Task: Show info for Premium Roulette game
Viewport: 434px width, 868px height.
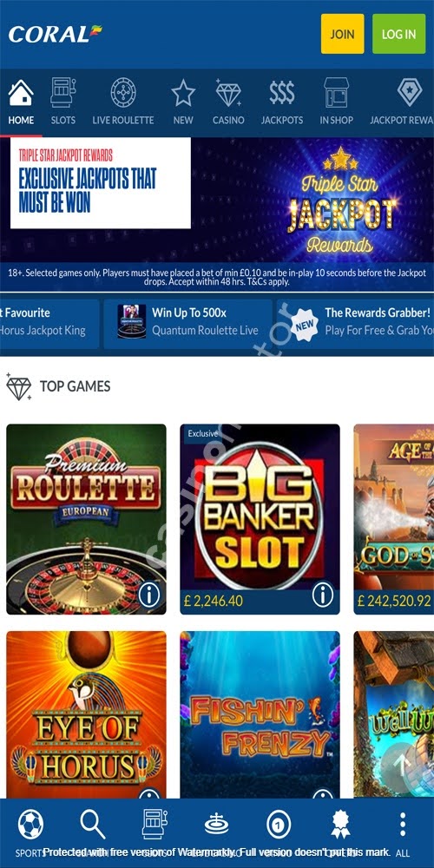Action: pyautogui.click(x=149, y=595)
